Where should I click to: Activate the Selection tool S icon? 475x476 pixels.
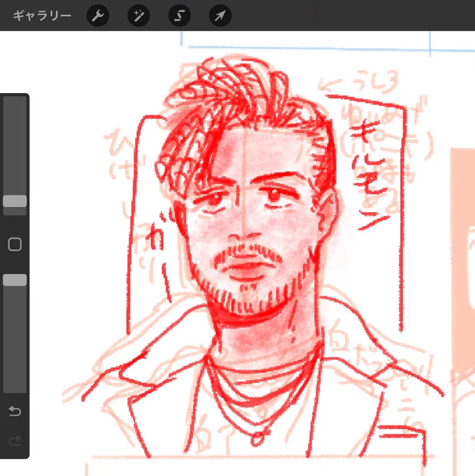click(180, 15)
